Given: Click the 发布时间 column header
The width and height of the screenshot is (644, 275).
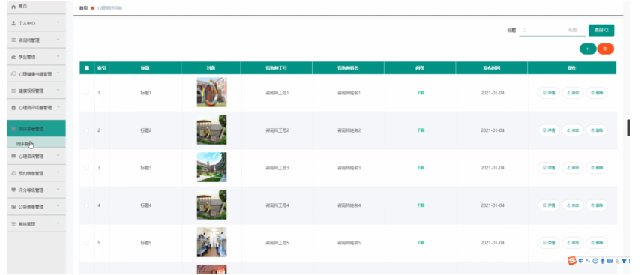Looking at the screenshot, I should tap(491, 68).
